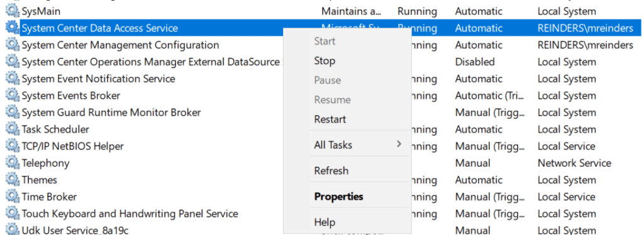Select Refresh in the context menu
This screenshot has height=235, width=644.
point(331,170)
